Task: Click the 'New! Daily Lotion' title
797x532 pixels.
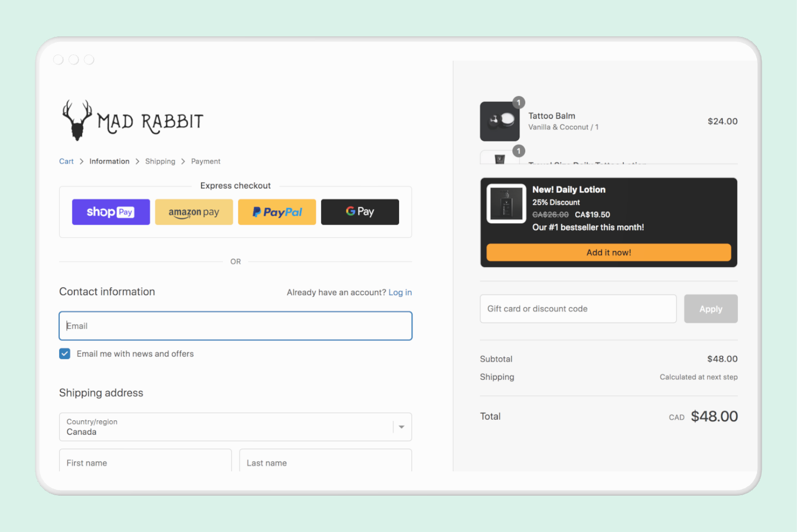Action: pos(569,190)
